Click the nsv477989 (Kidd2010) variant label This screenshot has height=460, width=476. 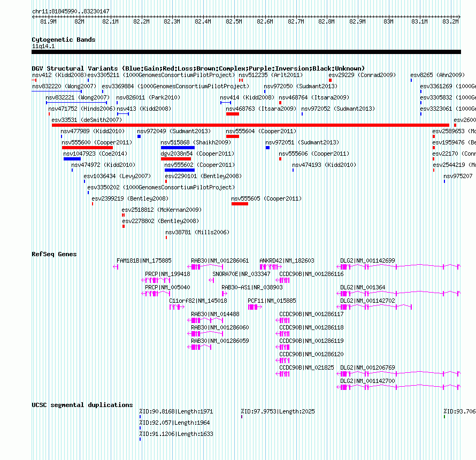click(x=93, y=131)
